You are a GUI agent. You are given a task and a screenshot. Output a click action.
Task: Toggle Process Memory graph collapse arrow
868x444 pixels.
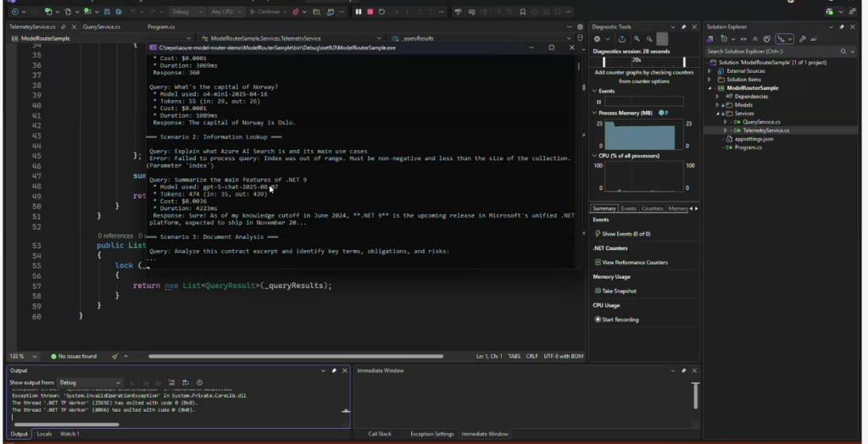pyautogui.click(x=594, y=113)
